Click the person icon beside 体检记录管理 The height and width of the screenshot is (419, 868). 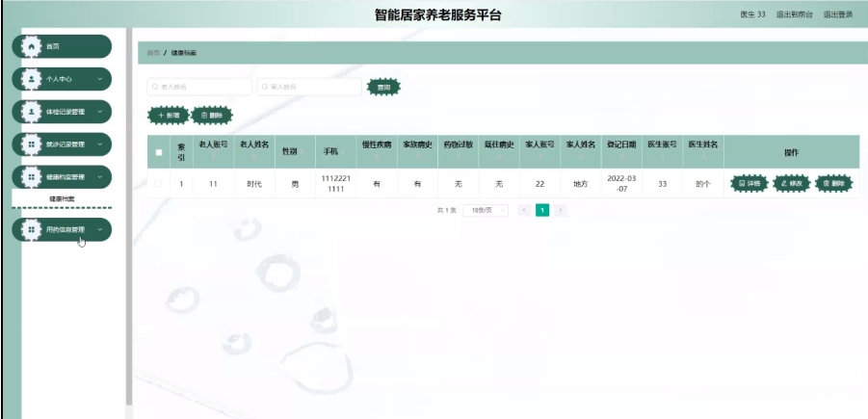click(32, 112)
